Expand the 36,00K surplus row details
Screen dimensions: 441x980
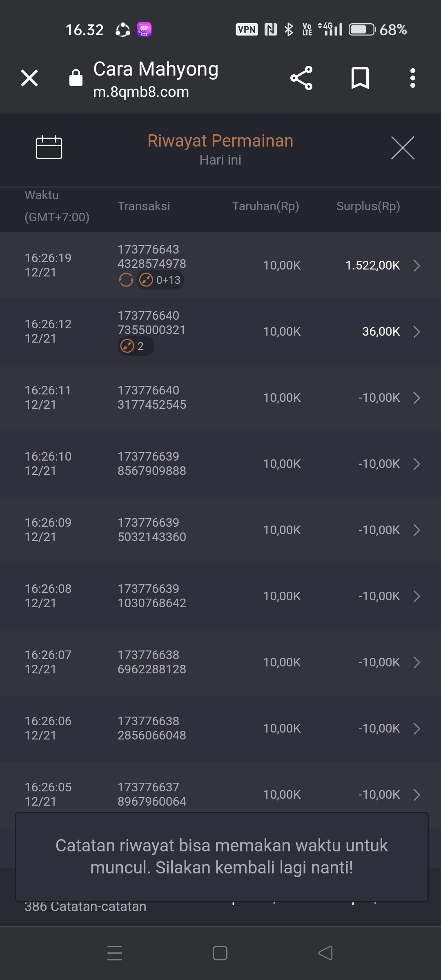416,332
